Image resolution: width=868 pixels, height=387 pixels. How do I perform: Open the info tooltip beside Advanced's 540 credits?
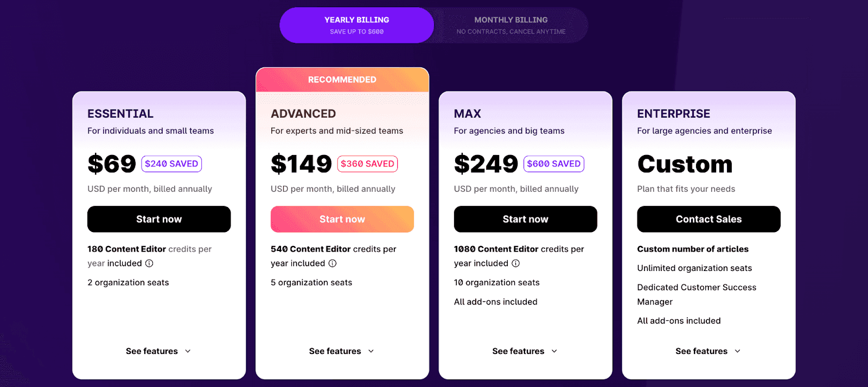333,263
